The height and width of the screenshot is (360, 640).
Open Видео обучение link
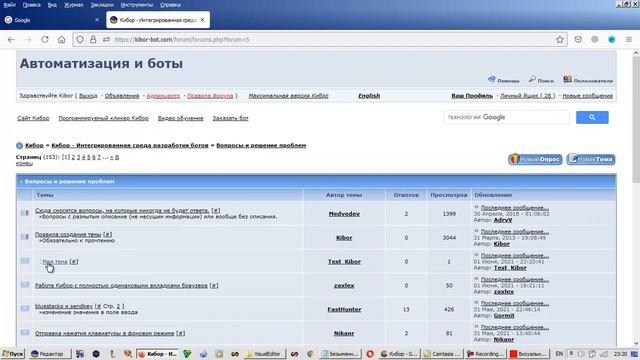[x=180, y=118]
